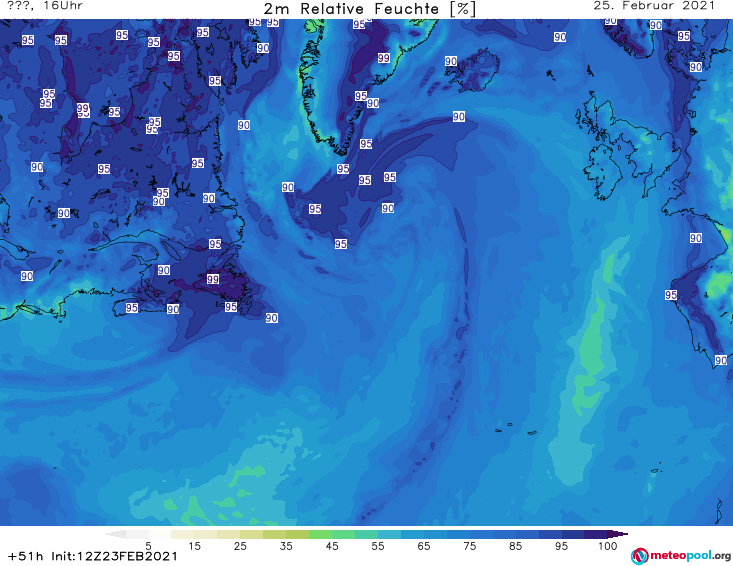Pick the bright green legend swatch left of 45
This screenshot has width=733, height=566.
(x=320, y=534)
